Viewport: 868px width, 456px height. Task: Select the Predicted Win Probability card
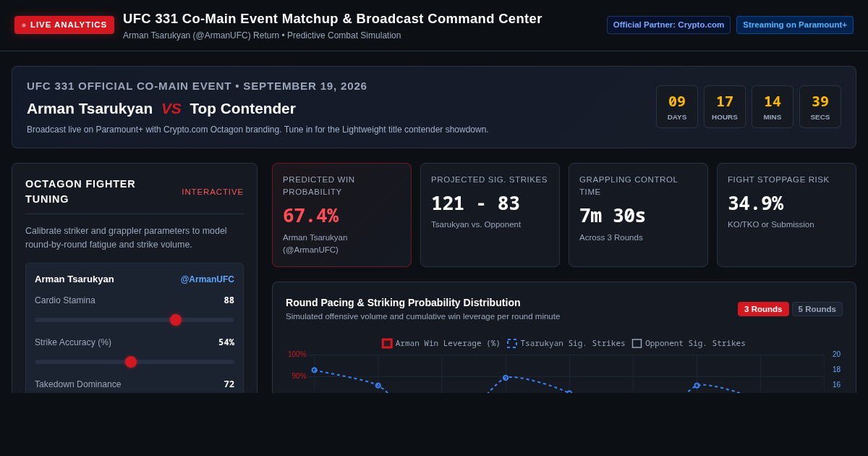point(341,215)
